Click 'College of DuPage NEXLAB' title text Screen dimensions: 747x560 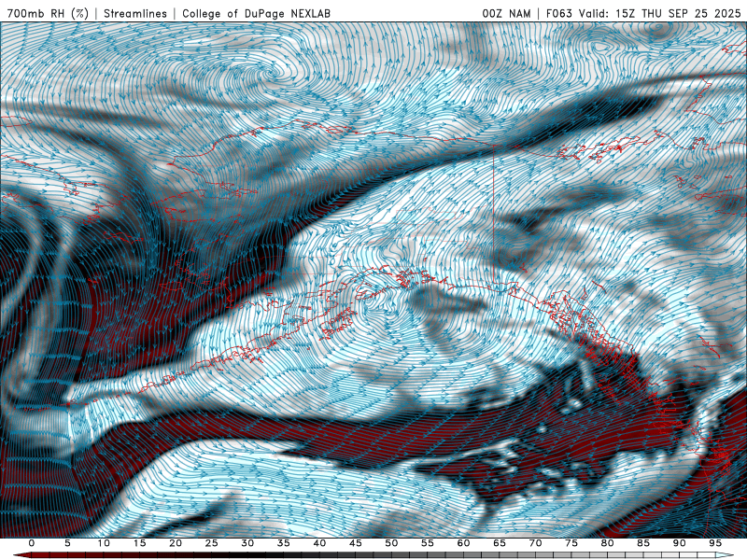pyautogui.click(x=256, y=13)
